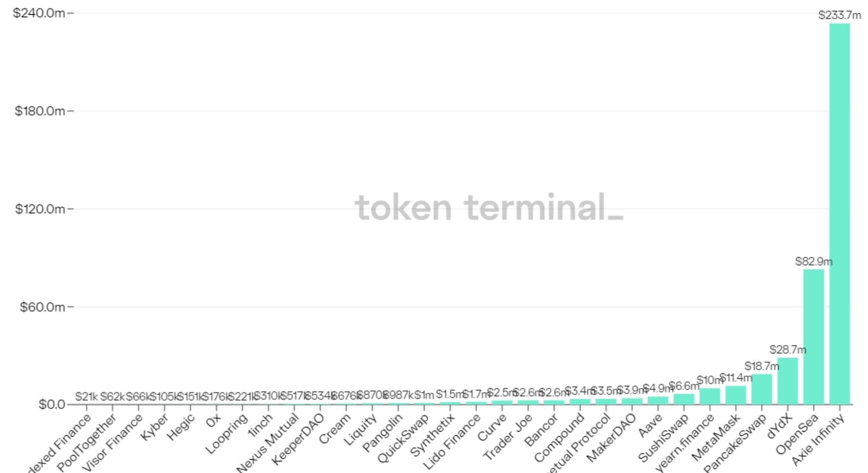This screenshot has height=473, width=868.
Task: Click the KeeperDAO category label
Action: coord(298,439)
